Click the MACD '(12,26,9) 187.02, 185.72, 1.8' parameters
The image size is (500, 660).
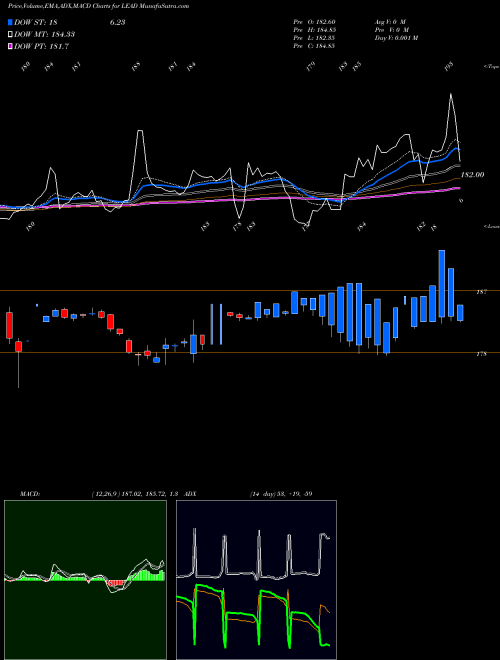tap(136, 494)
